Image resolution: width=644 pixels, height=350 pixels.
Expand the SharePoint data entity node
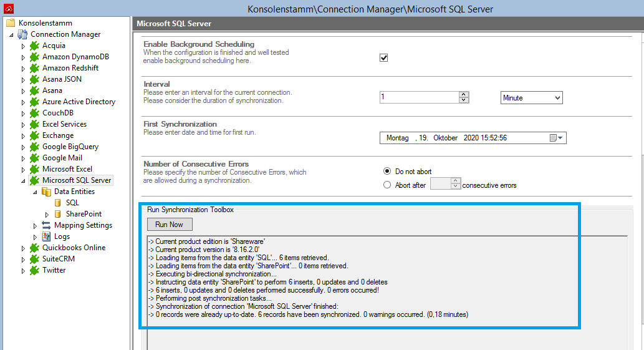click(x=47, y=214)
